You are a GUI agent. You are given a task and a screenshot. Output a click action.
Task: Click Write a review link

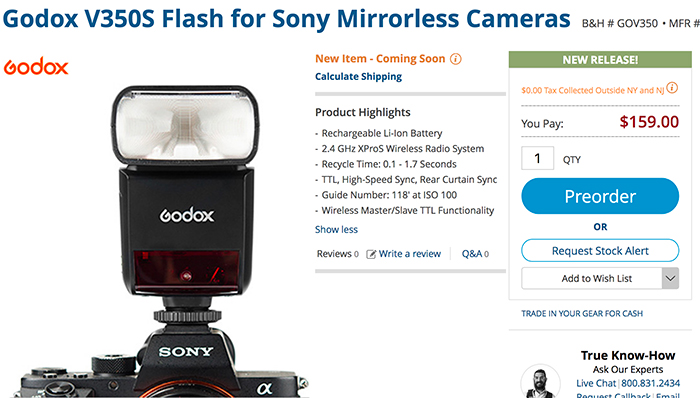(410, 254)
